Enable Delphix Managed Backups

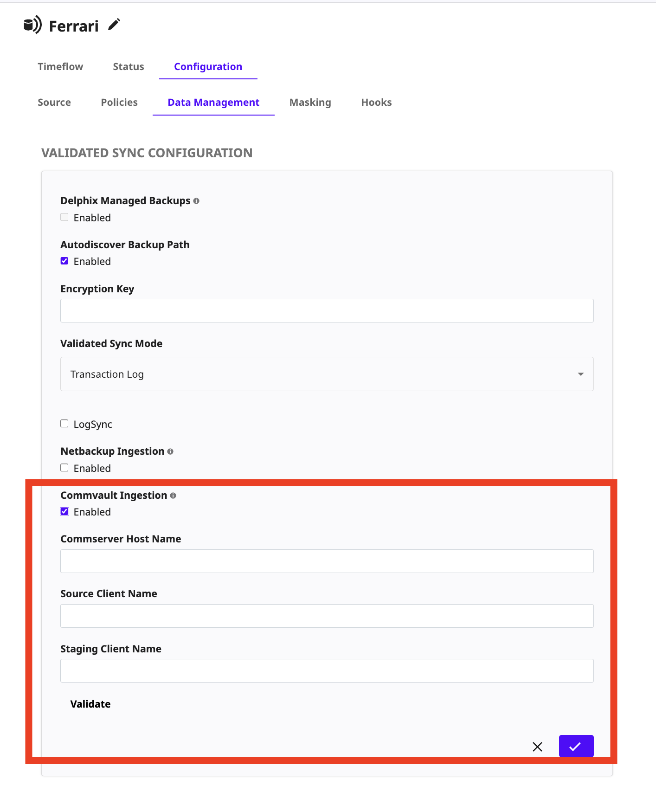click(64, 217)
